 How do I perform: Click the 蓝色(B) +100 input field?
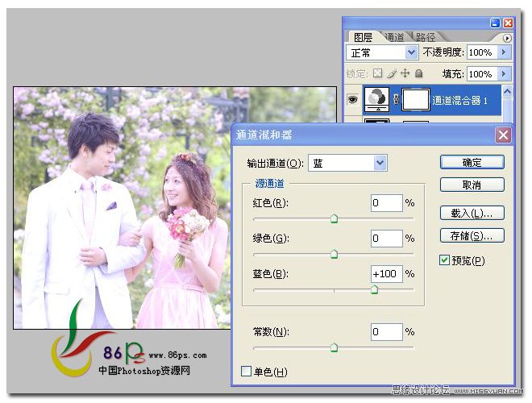(x=386, y=274)
